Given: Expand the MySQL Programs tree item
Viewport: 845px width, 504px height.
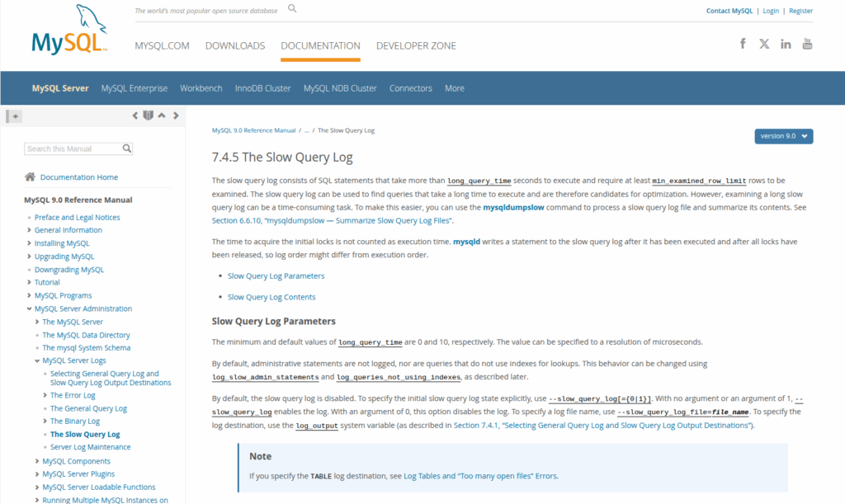Looking at the screenshot, I should point(30,294).
